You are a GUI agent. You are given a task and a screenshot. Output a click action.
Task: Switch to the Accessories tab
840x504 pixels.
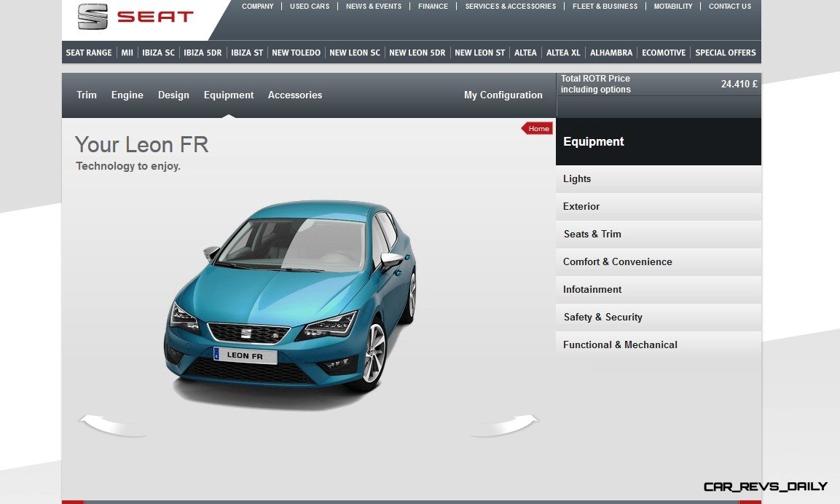tap(295, 95)
